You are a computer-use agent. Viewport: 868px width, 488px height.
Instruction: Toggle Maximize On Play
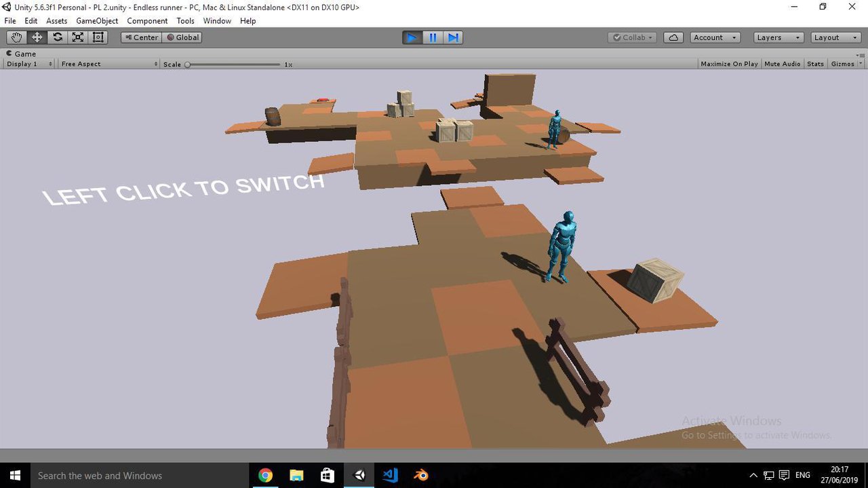[729, 64]
